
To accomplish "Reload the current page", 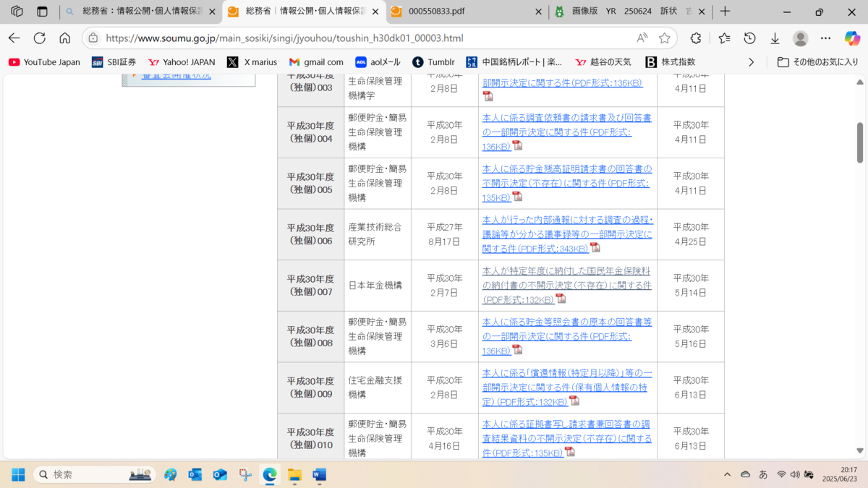I will pos(40,38).
